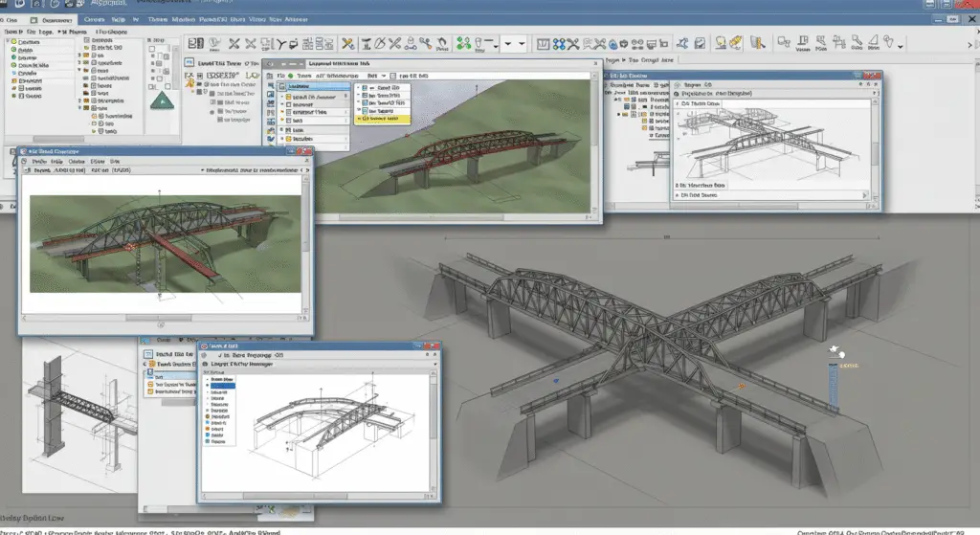Open the first small arrow dropdown in the main toolbar

pos(507,44)
